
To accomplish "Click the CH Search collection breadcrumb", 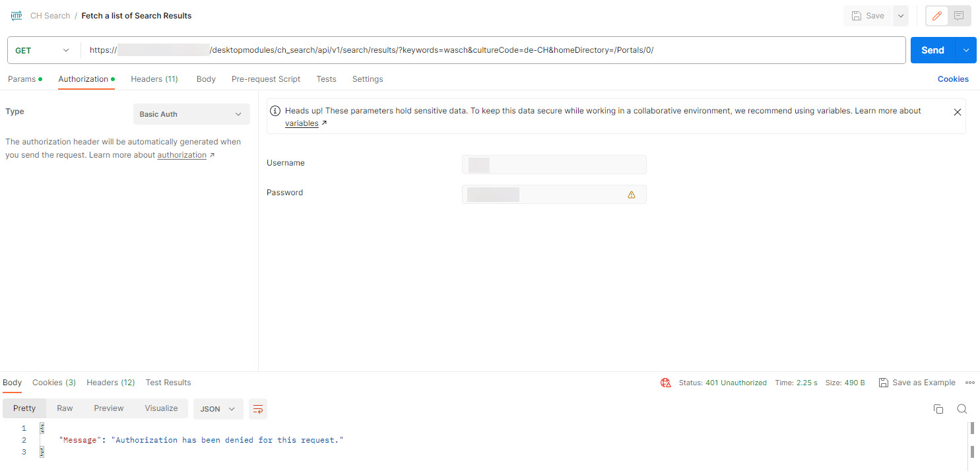I will click(x=50, y=16).
